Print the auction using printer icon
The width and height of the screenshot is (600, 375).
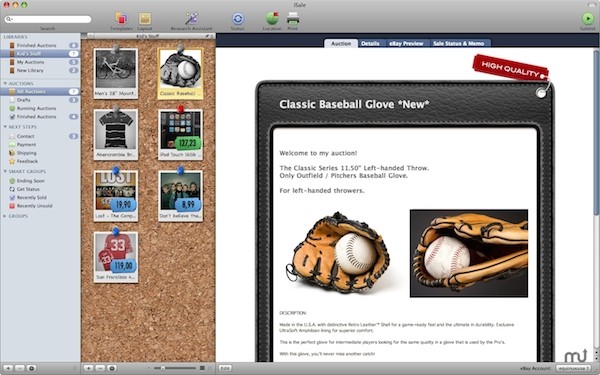(293, 18)
